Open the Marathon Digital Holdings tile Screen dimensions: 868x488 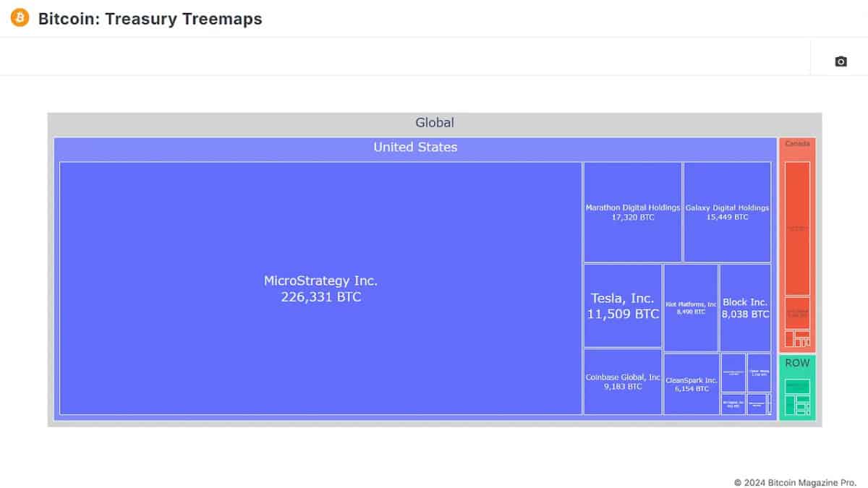point(632,212)
